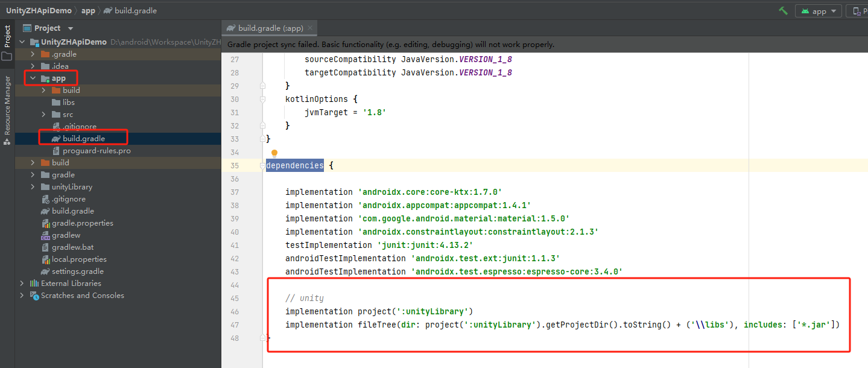The image size is (868, 368).
Task: Click the Resource Manager tool window strip
Action: pos(7,110)
